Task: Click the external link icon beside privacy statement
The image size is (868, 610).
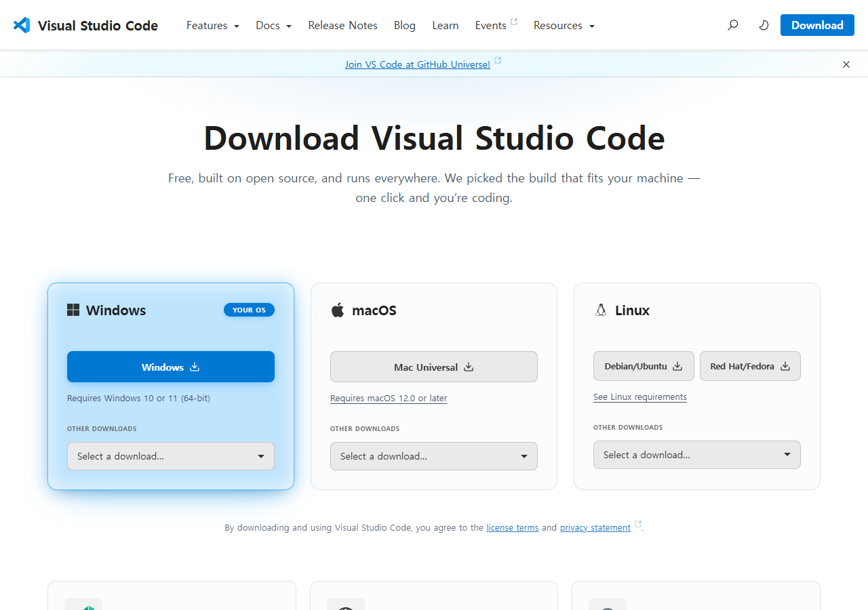Action: pyautogui.click(x=637, y=525)
